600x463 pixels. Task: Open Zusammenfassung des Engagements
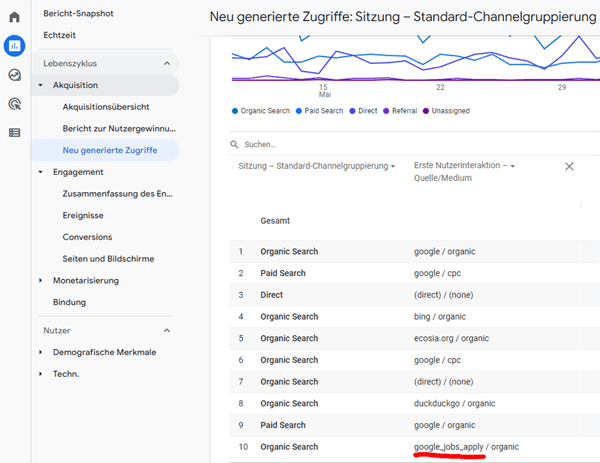(117, 194)
